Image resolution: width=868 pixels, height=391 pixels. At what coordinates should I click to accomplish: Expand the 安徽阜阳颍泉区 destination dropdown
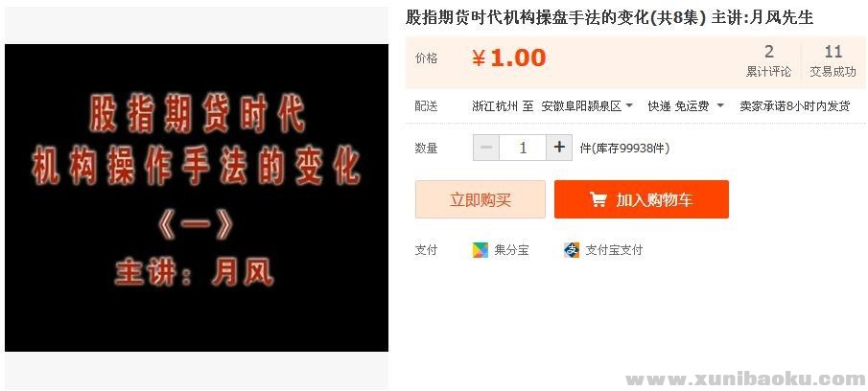coord(587,106)
